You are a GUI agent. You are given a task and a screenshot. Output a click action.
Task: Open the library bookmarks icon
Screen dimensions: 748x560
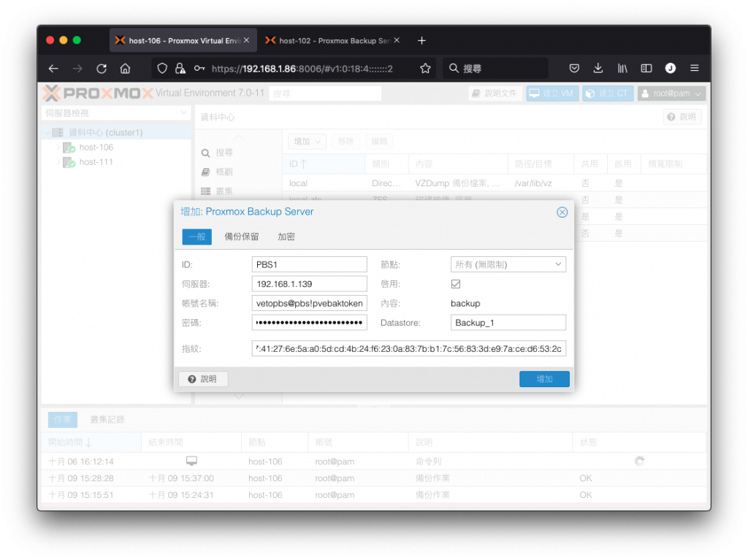pyautogui.click(x=622, y=69)
